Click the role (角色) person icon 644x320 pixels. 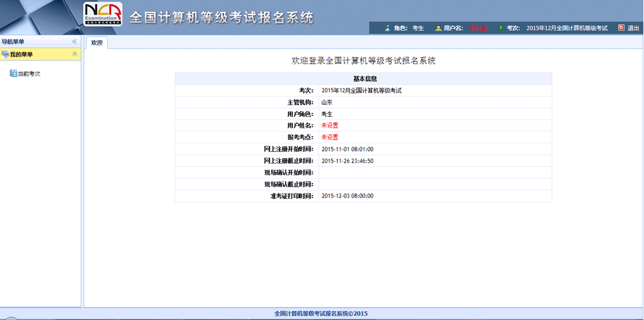[x=387, y=28]
